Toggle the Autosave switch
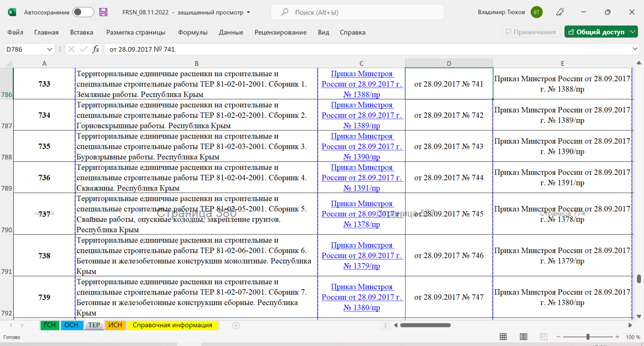This screenshot has height=346, width=644. coord(83,12)
